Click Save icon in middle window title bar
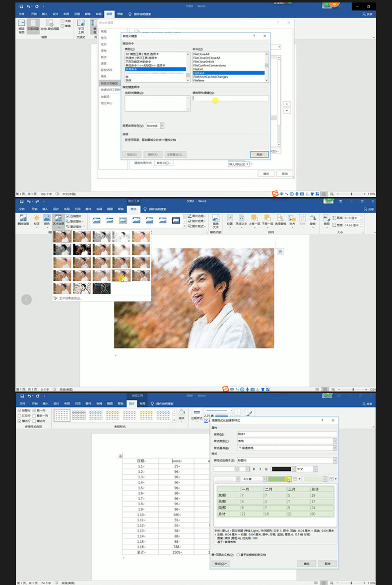Viewport: 392px width, 585px height. pos(22,201)
